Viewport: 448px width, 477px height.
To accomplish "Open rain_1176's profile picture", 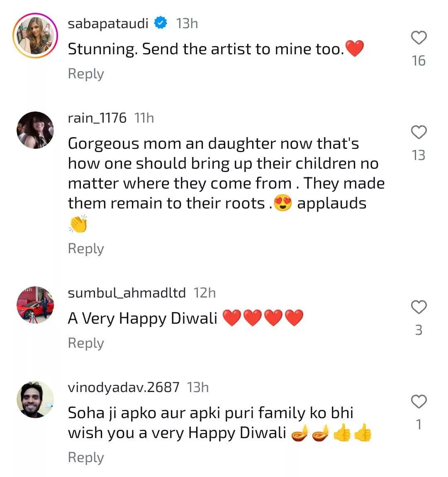I will pyautogui.click(x=35, y=130).
